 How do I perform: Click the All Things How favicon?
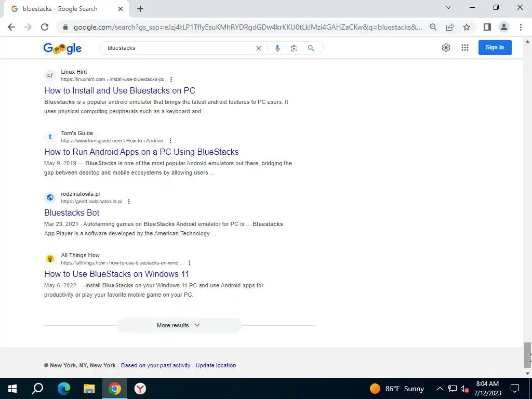pyautogui.click(x=50, y=259)
